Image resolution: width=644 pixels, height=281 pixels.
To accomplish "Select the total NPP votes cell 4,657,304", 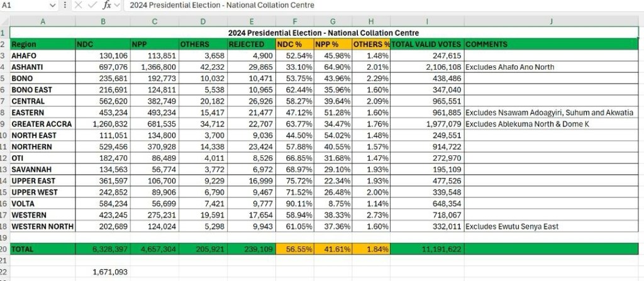I will [x=154, y=249].
